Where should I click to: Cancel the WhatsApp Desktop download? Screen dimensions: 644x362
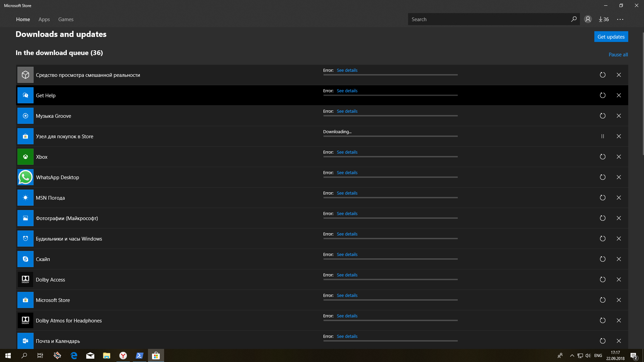(x=618, y=177)
